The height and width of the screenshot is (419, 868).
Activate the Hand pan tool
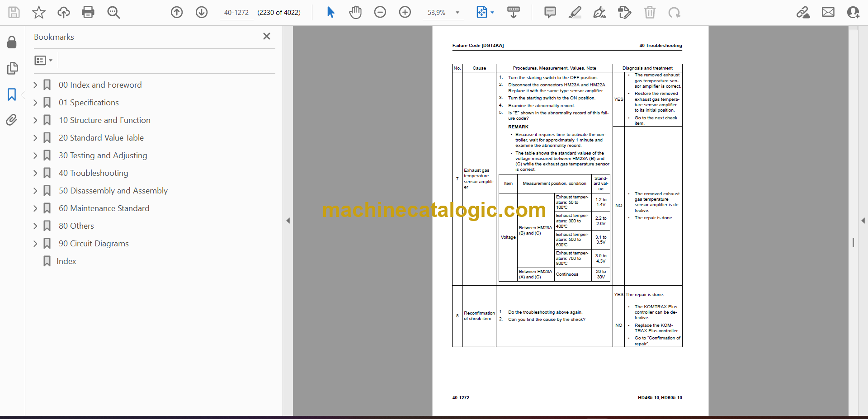pos(355,12)
